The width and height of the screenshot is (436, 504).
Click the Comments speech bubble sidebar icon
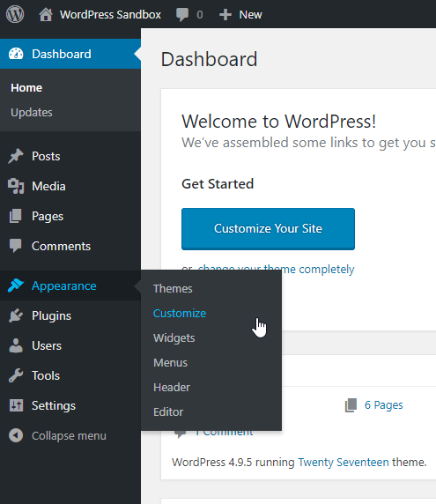pos(16,246)
